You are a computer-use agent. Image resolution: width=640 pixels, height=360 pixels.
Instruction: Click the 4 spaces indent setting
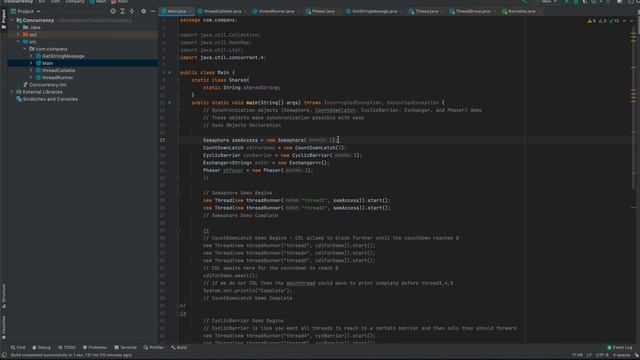pos(621,355)
